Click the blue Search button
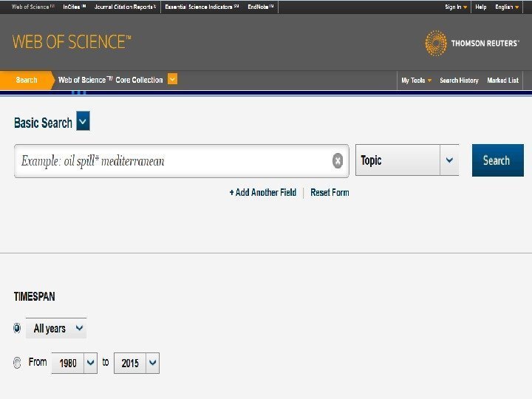This screenshot has height=399, width=532. 498,160
